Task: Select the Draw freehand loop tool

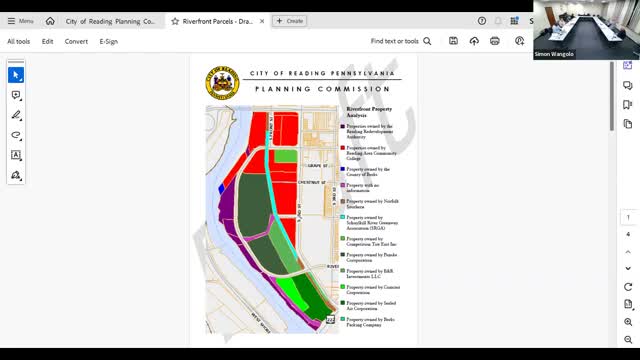Action: (16, 135)
